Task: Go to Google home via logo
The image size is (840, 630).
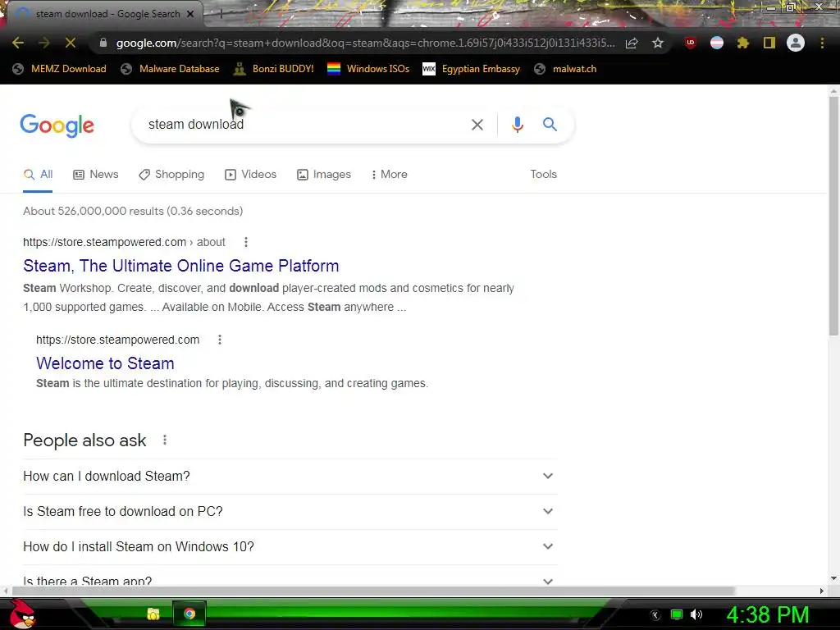Action: coord(57,126)
